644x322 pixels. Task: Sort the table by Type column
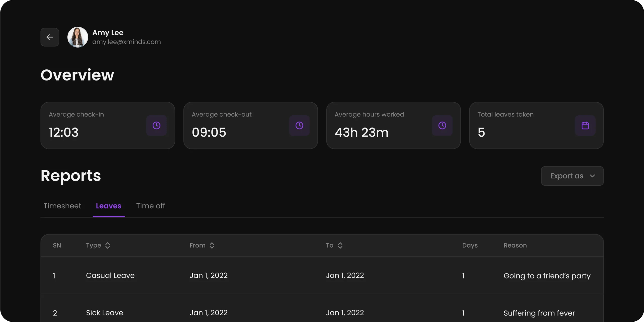[x=107, y=246]
